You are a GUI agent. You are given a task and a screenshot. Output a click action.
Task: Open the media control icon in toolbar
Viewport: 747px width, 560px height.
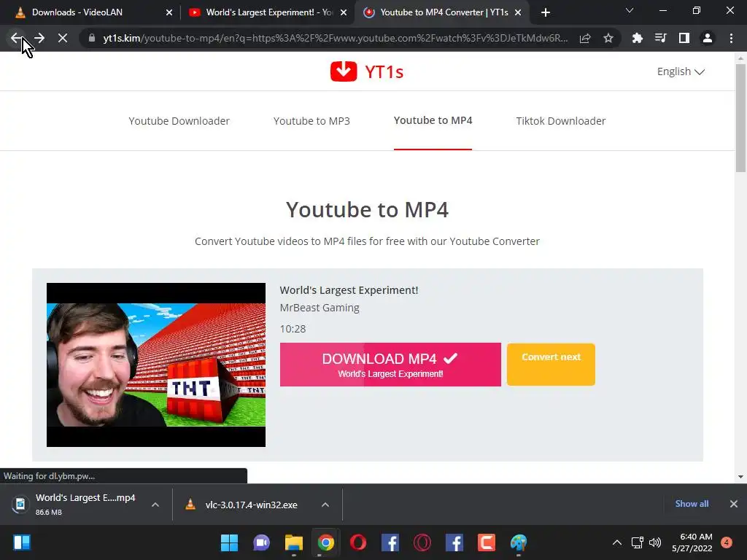tap(660, 38)
